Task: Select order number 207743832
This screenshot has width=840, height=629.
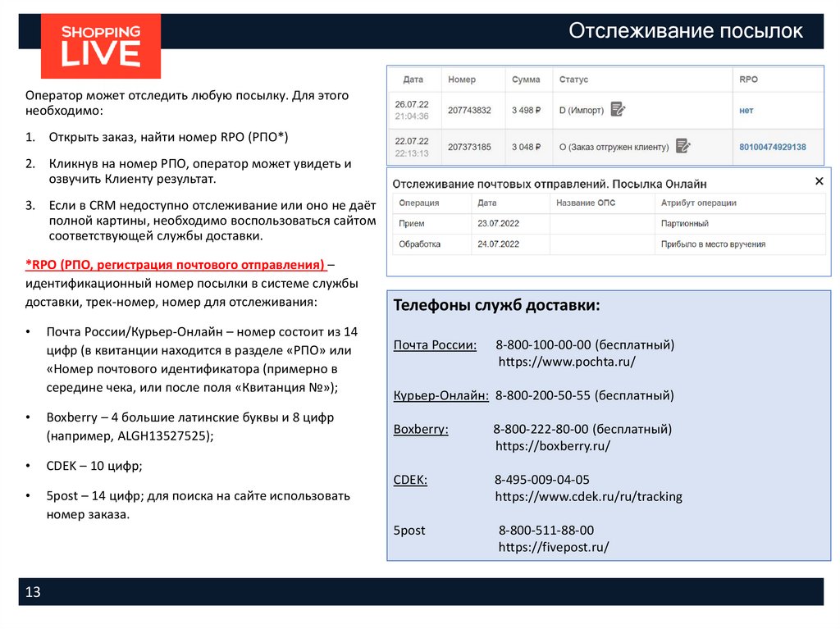Action: pyautogui.click(x=469, y=111)
